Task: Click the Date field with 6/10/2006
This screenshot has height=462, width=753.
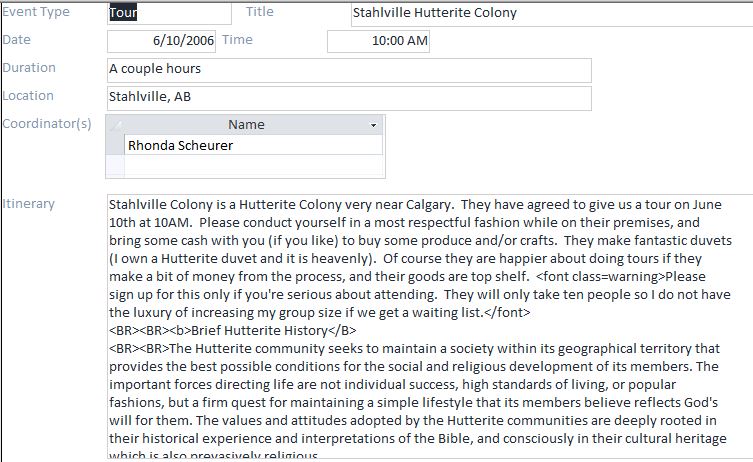Action: [161, 41]
